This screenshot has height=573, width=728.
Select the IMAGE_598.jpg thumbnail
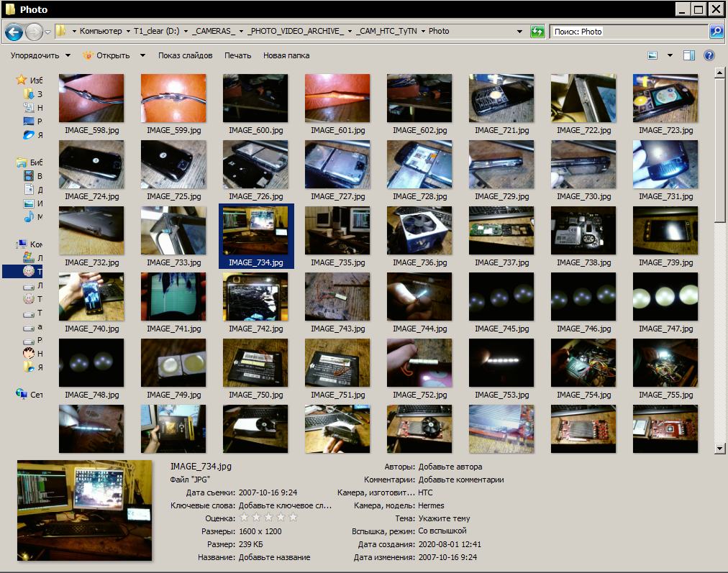(x=91, y=98)
